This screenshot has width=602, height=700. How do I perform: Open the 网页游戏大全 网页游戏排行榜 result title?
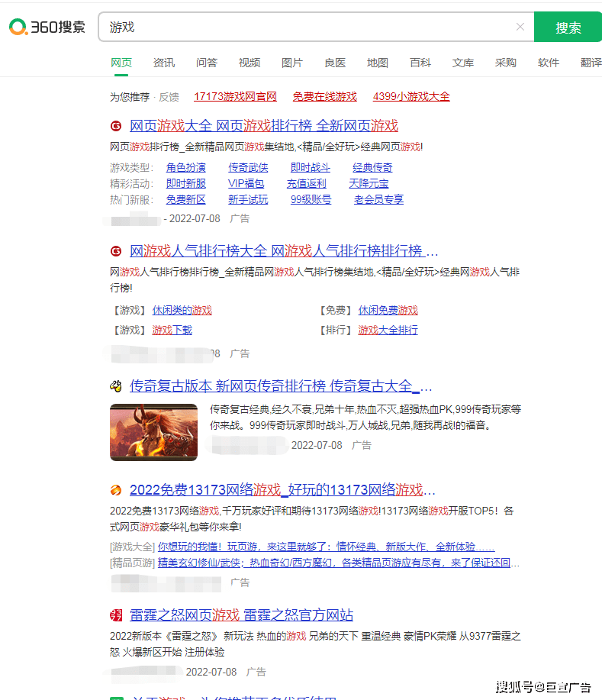[x=264, y=126]
